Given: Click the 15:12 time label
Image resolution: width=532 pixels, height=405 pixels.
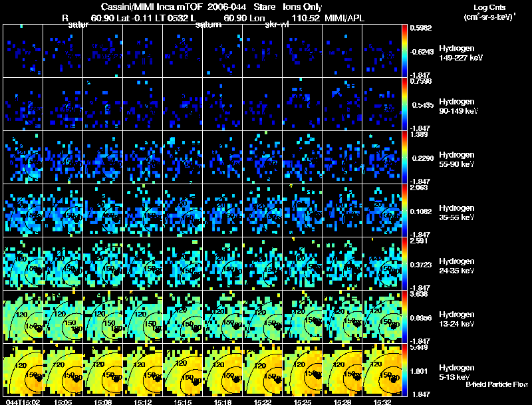Looking at the screenshot, I should [x=142, y=402].
